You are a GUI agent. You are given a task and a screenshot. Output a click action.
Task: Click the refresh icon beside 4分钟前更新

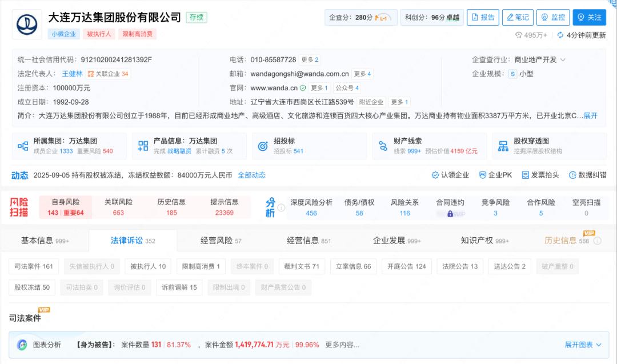560,35
